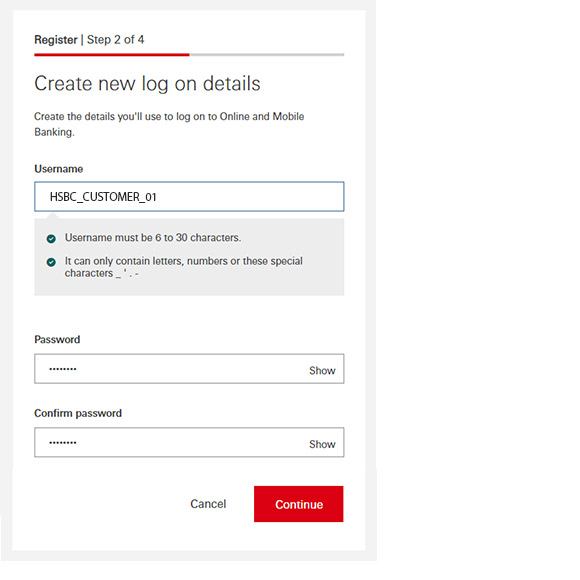Click the red Continue button
The image size is (580, 580).
click(x=299, y=504)
